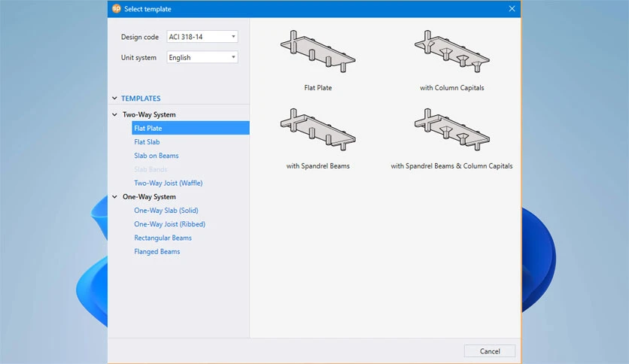Open the Unit system dropdown
This screenshot has height=364, width=629.
click(202, 57)
